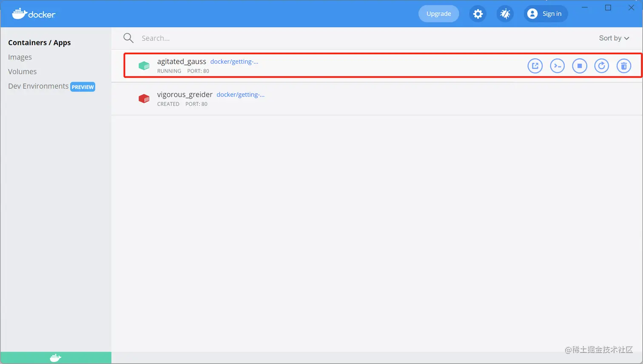
Task: Open agitated_gauss container in browser
Action: (x=535, y=66)
